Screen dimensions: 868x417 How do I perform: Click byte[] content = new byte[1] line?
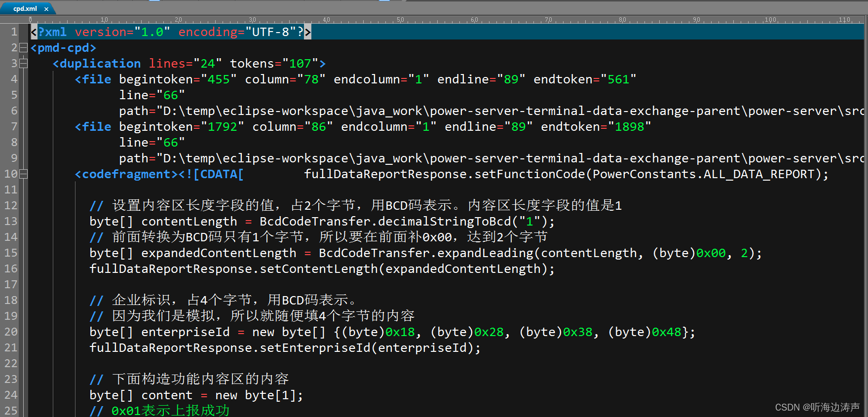pyautogui.click(x=196, y=395)
